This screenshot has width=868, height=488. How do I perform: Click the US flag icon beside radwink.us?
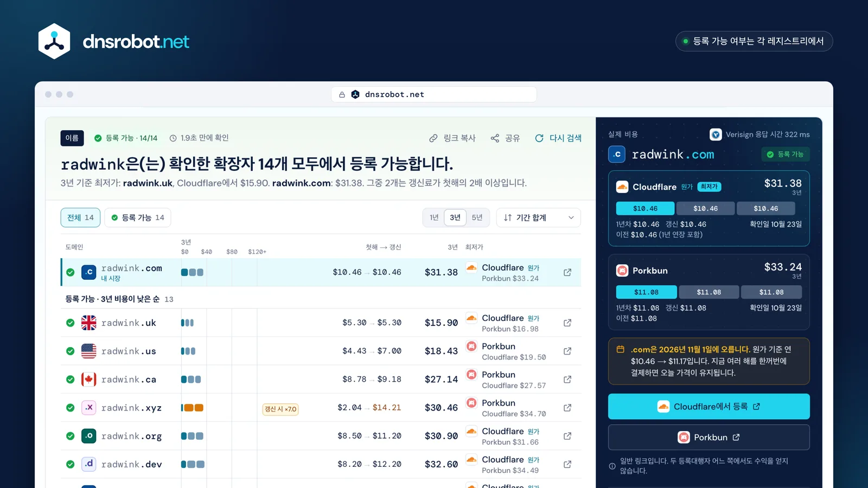click(89, 351)
